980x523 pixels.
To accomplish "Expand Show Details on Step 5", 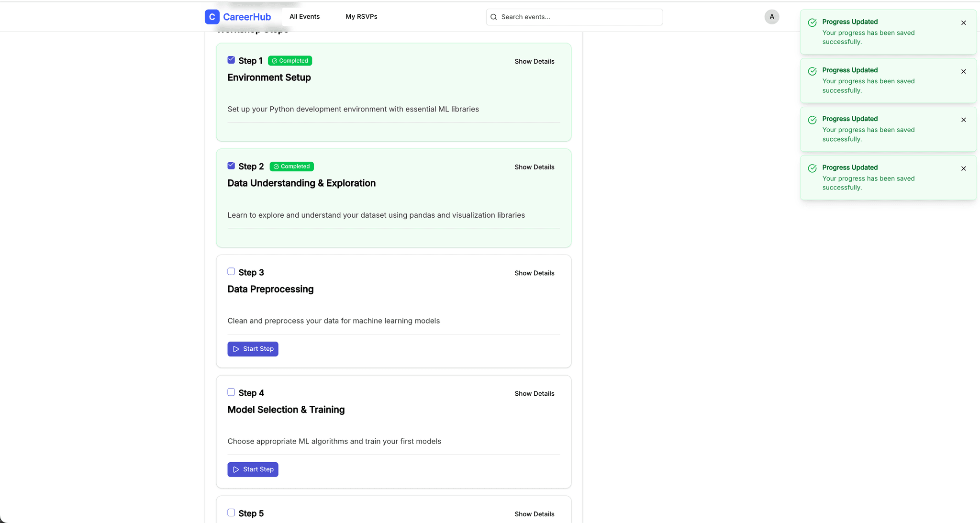I will click(534, 513).
